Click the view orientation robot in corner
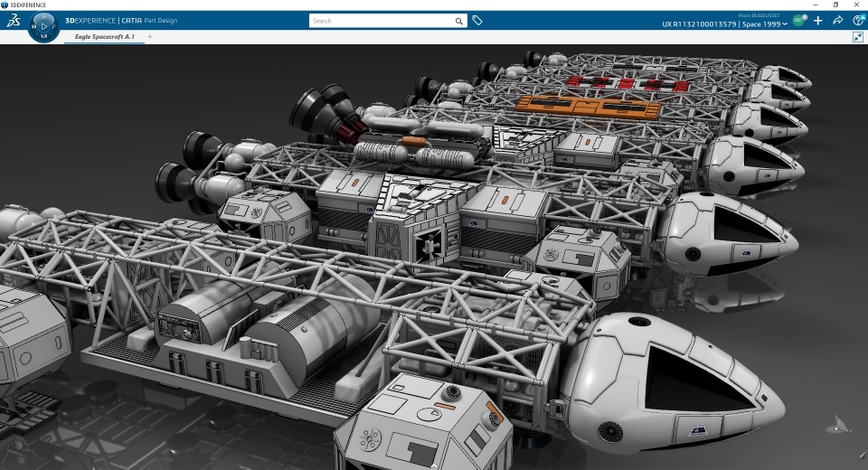 point(837,424)
